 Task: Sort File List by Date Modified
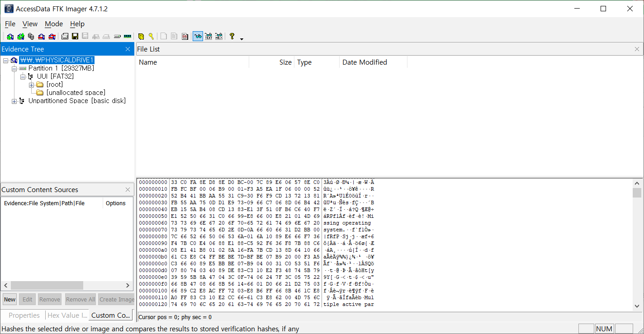pos(373,62)
